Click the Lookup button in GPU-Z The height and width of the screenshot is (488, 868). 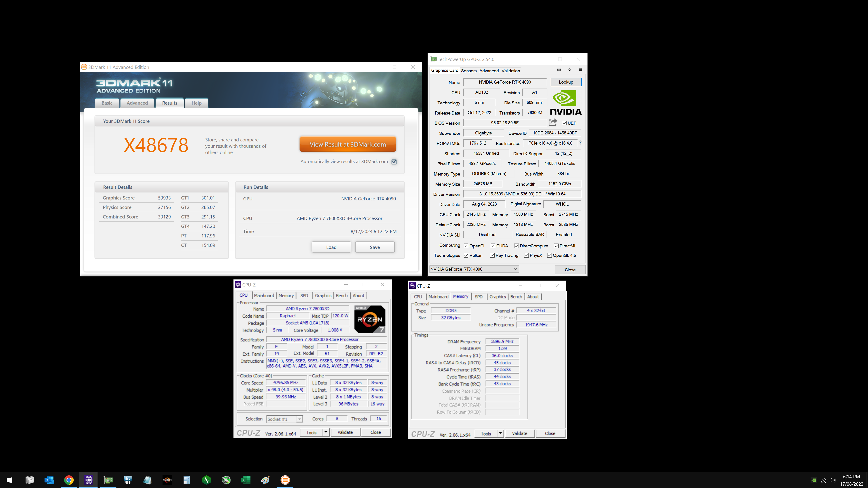(x=566, y=82)
